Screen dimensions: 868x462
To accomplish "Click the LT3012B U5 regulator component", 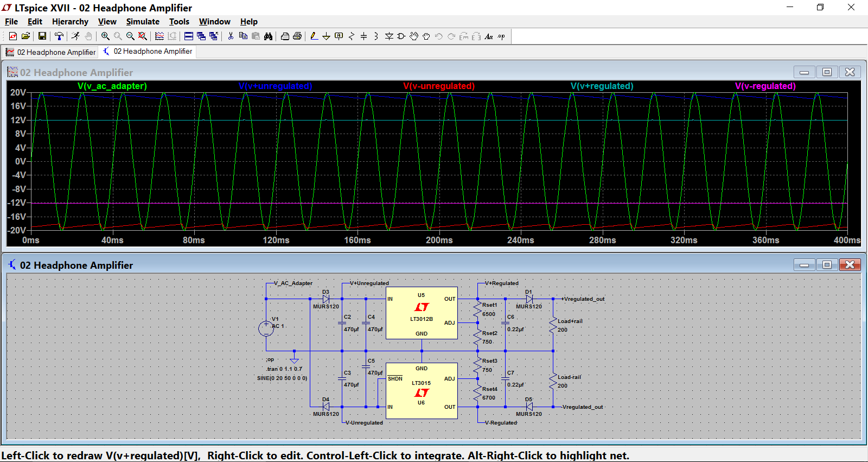I will [x=422, y=313].
